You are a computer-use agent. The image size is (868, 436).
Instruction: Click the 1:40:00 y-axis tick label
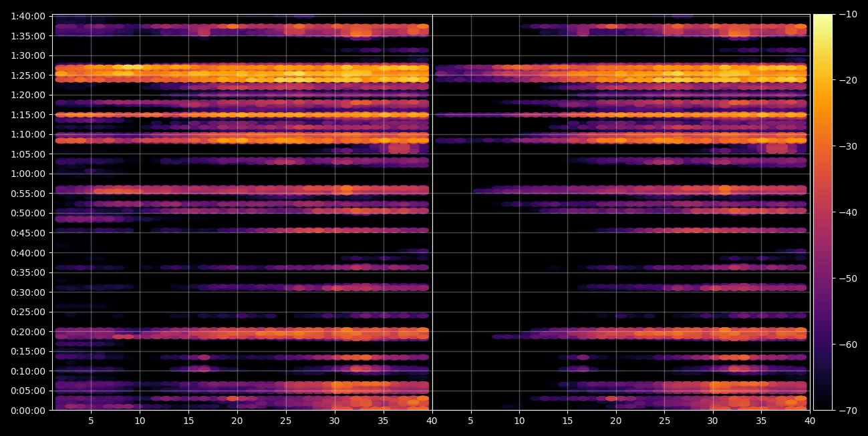[28, 16]
